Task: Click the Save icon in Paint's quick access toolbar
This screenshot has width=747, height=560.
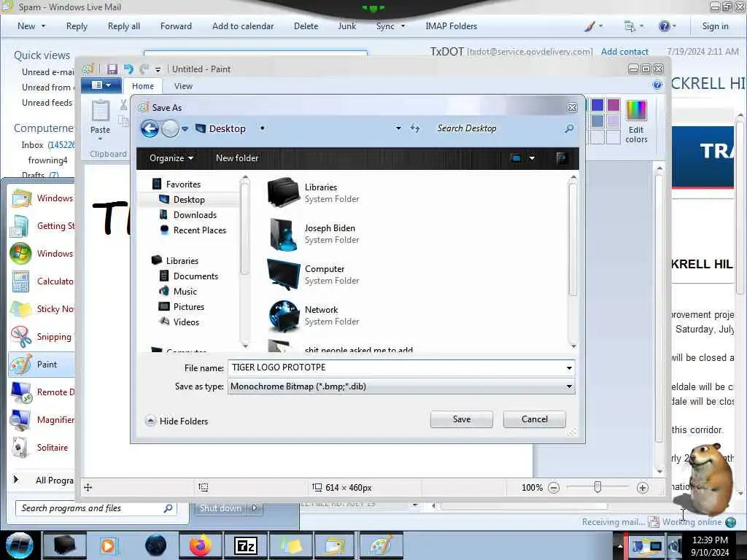Action: 112,69
